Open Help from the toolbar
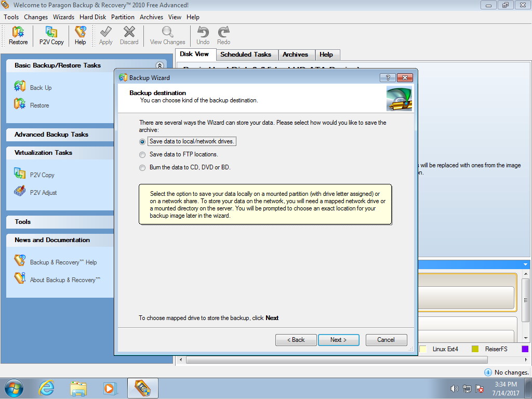Image resolution: width=532 pixels, height=399 pixels. click(x=80, y=36)
